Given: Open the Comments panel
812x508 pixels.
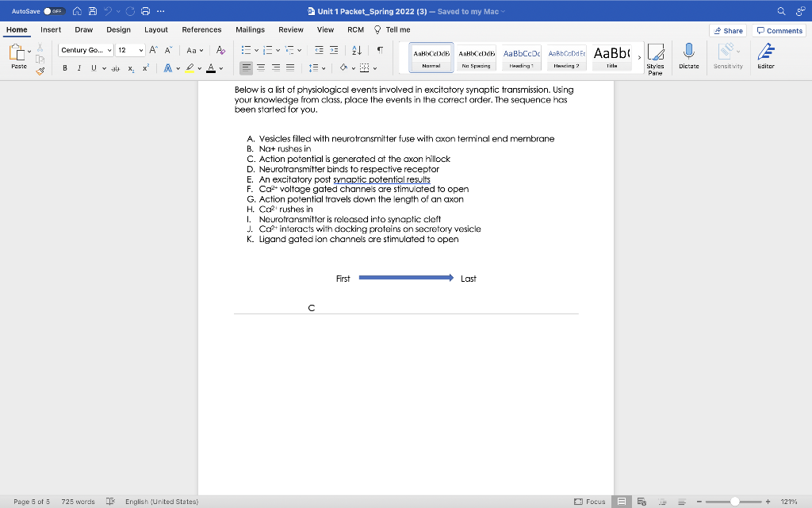Looking at the screenshot, I should coord(778,29).
